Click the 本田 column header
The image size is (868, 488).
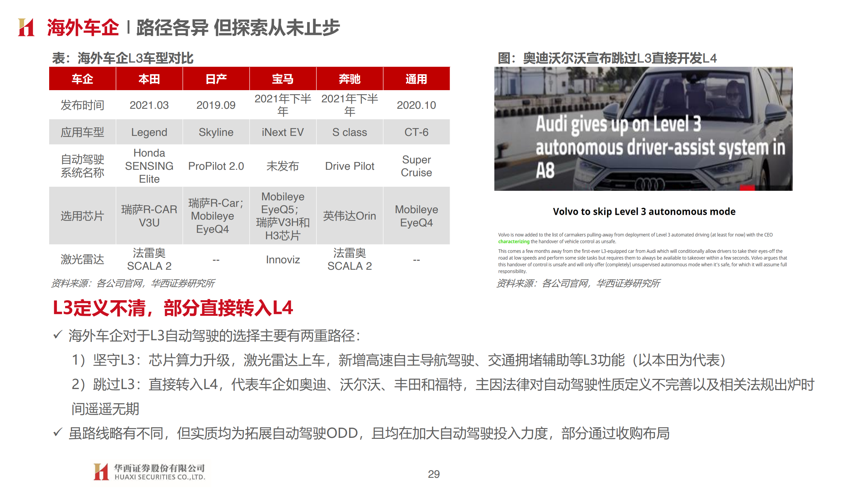(149, 79)
